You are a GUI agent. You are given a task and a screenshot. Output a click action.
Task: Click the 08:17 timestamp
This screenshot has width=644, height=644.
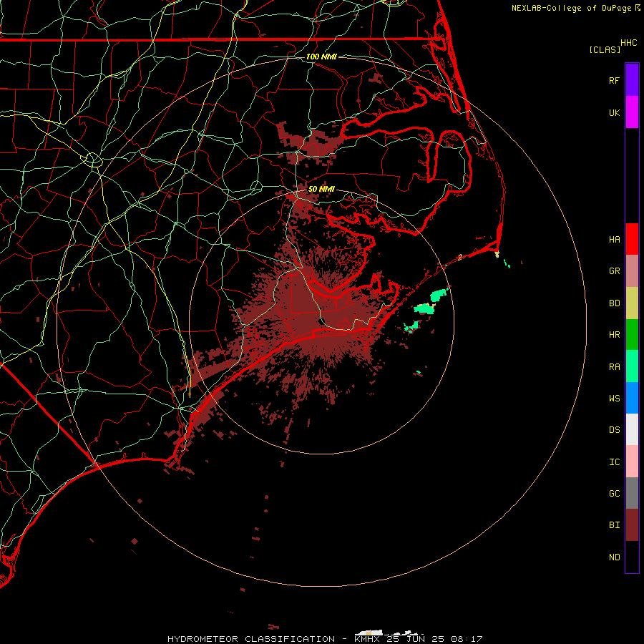[x=466, y=639]
